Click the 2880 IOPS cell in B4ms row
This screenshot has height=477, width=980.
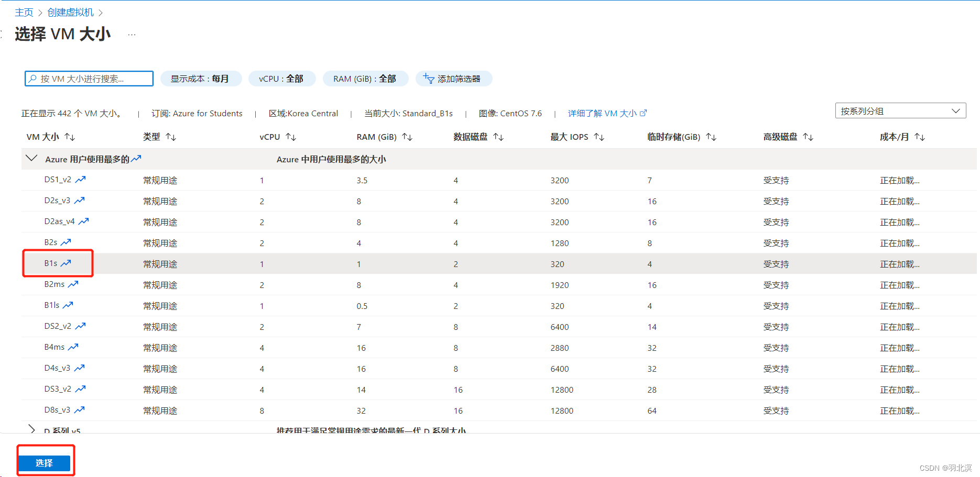(x=560, y=348)
